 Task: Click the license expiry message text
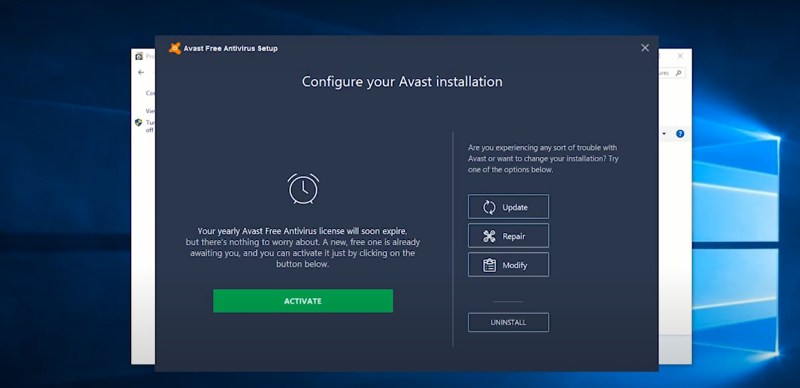[x=303, y=248]
